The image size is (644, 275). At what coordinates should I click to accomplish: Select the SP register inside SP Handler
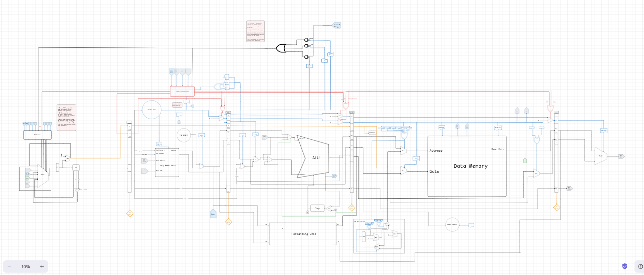(x=364, y=236)
